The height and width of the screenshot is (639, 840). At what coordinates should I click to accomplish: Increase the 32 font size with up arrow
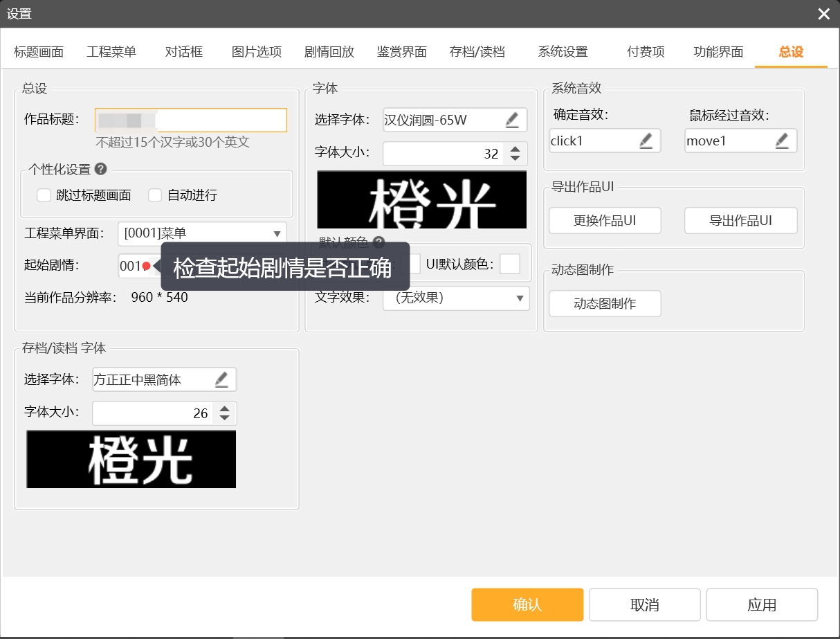tap(515, 149)
